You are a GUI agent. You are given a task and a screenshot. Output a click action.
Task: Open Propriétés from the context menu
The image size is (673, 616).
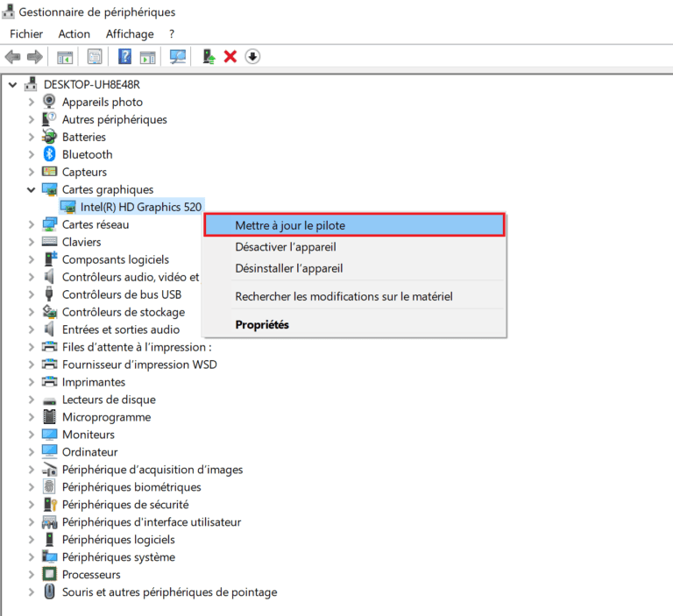tap(354, 324)
